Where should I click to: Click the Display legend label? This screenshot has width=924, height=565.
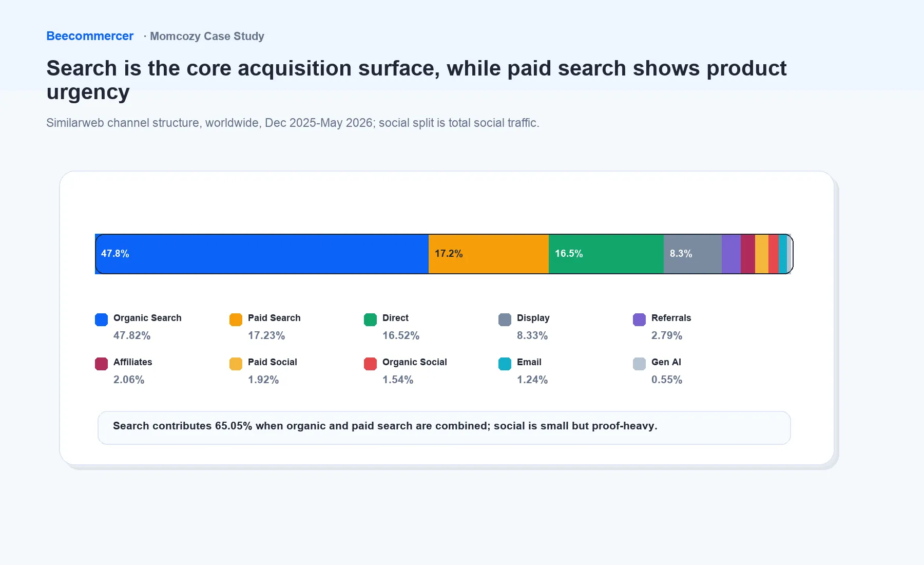533,318
